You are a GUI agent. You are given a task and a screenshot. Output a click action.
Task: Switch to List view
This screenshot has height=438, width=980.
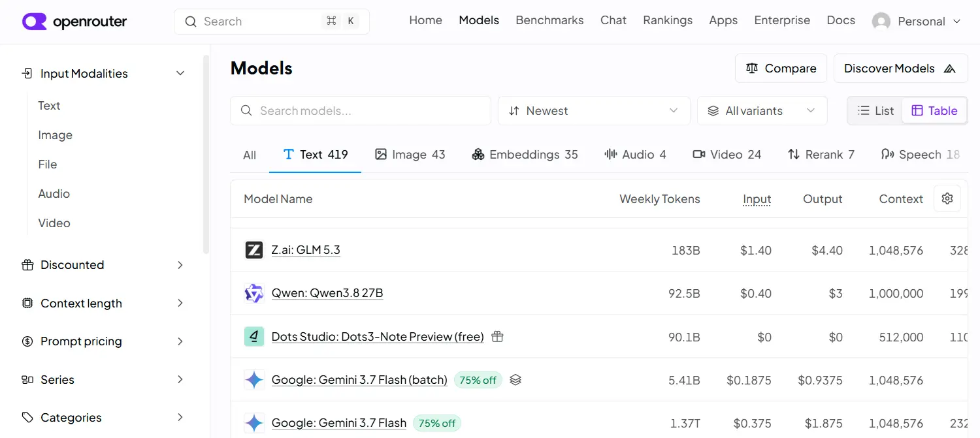875,110
